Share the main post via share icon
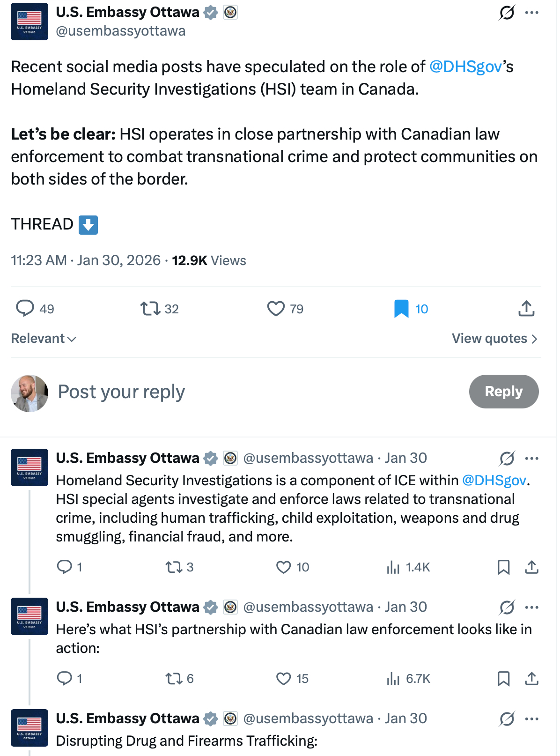The width and height of the screenshot is (560, 756). pyautogui.click(x=527, y=309)
